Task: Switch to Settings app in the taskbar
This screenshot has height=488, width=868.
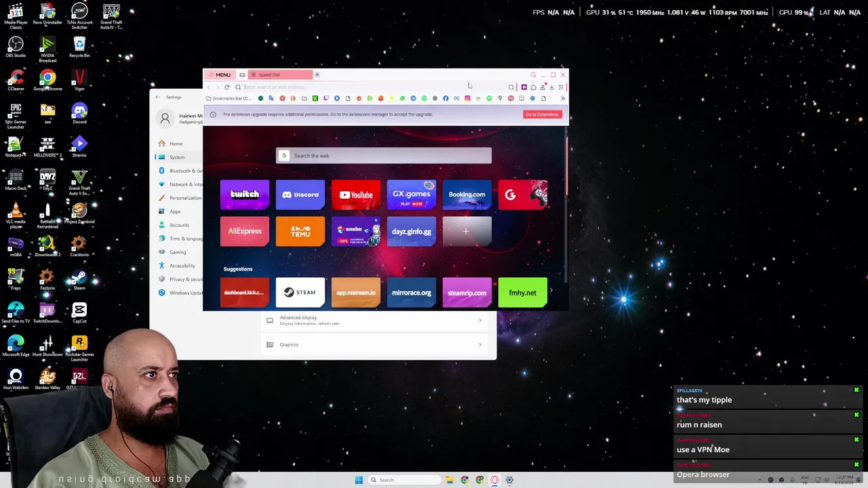Action: 509,480
